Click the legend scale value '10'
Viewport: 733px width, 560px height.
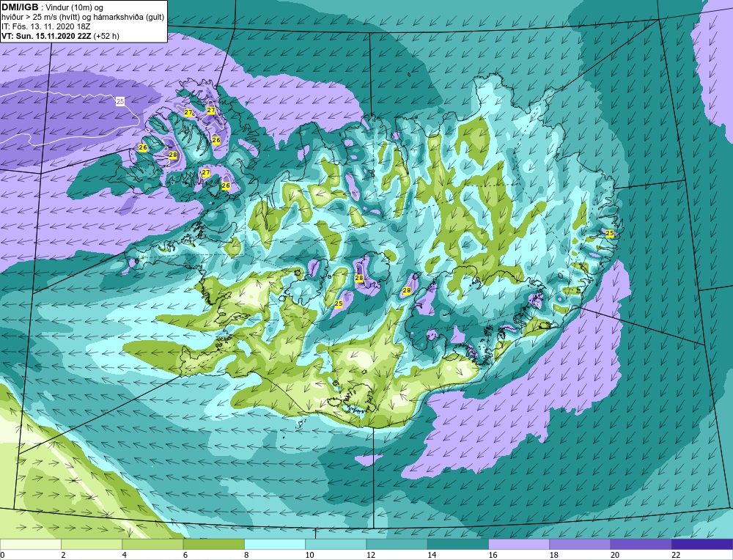pos(309,555)
